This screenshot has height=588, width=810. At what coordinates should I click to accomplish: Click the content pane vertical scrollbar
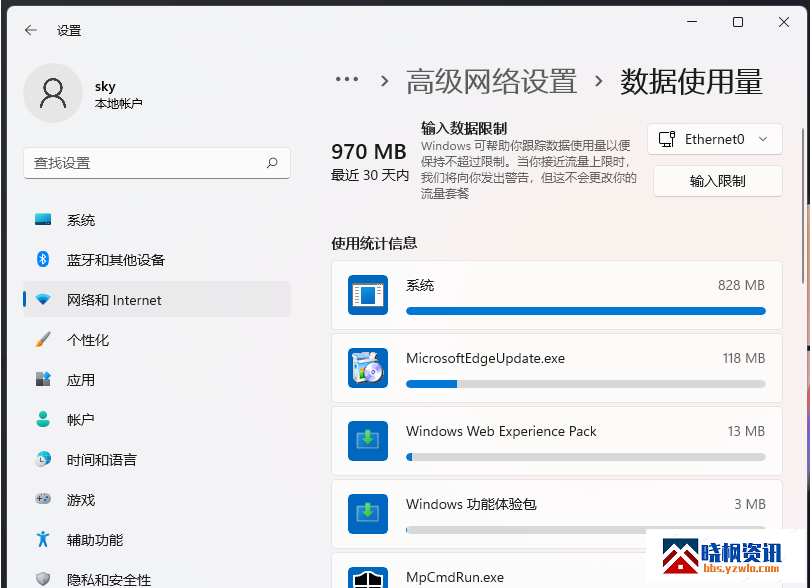803,207
